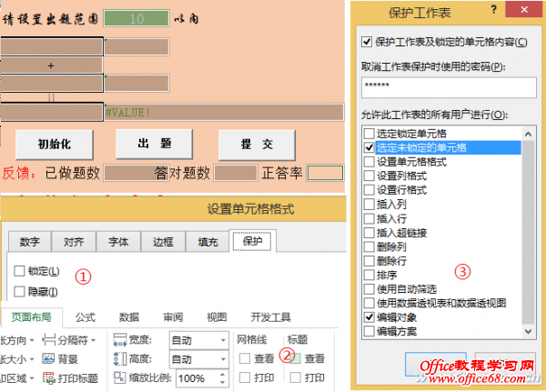The height and width of the screenshot is (392, 546).
Task: Switch to 边框 tab
Action: click(163, 242)
